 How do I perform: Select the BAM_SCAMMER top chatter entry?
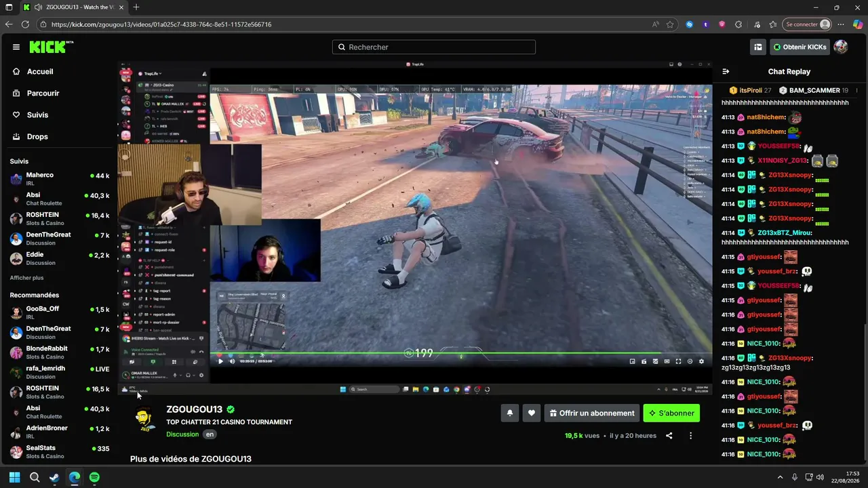[814, 90]
